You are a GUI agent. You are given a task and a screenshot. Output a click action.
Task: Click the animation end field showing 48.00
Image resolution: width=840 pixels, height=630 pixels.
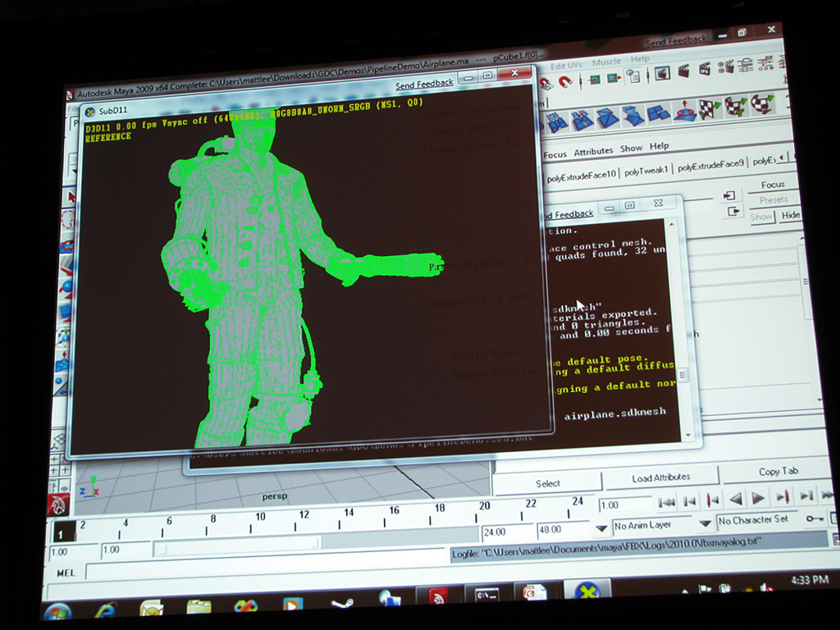point(562,529)
